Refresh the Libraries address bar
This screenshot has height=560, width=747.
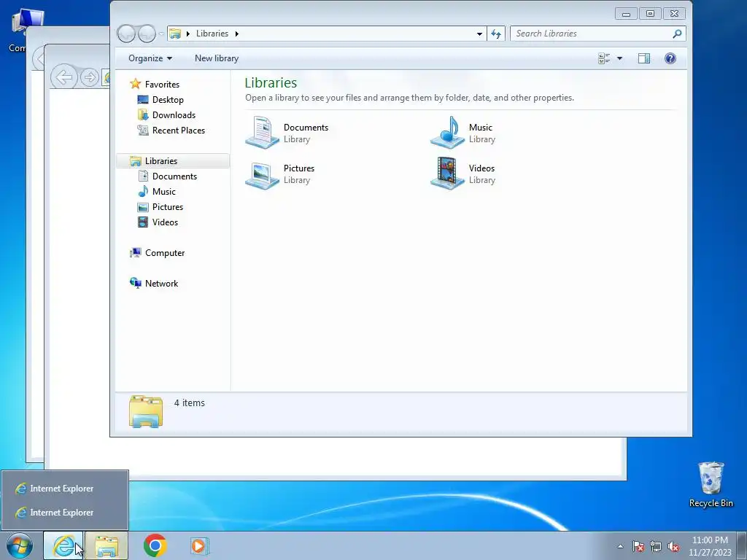496,34
